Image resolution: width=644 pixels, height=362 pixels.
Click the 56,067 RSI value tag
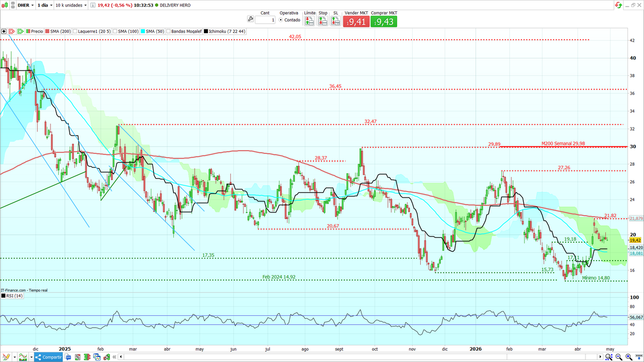(636, 317)
